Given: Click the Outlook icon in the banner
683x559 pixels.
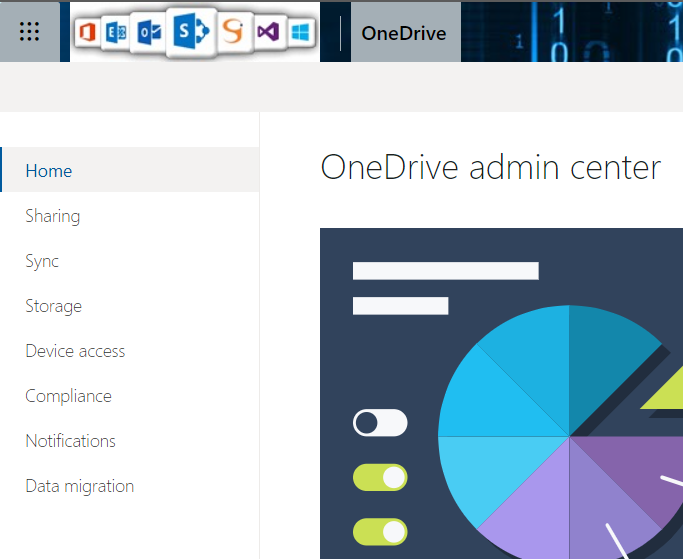Looking at the screenshot, I should click(149, 33).
